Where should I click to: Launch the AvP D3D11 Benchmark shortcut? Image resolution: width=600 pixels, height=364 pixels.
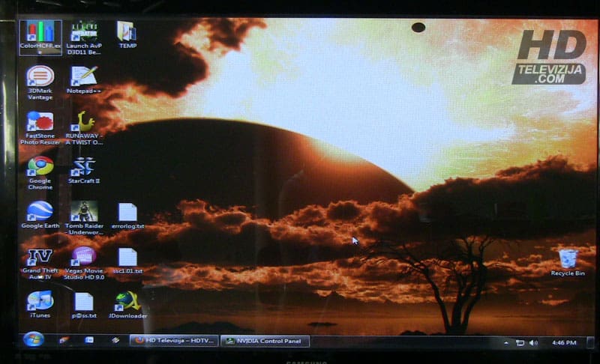(x=83, y=32)
